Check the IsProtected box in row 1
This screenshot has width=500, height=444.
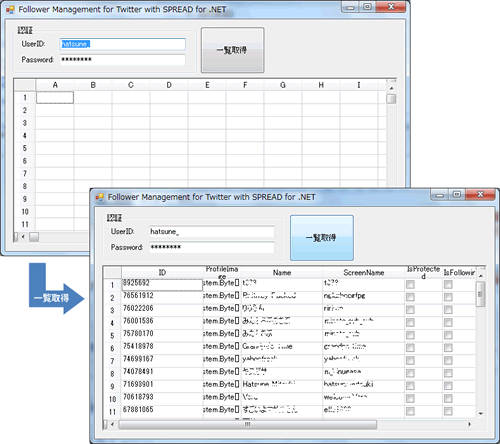pyautogui.click(x=410, y=284)
